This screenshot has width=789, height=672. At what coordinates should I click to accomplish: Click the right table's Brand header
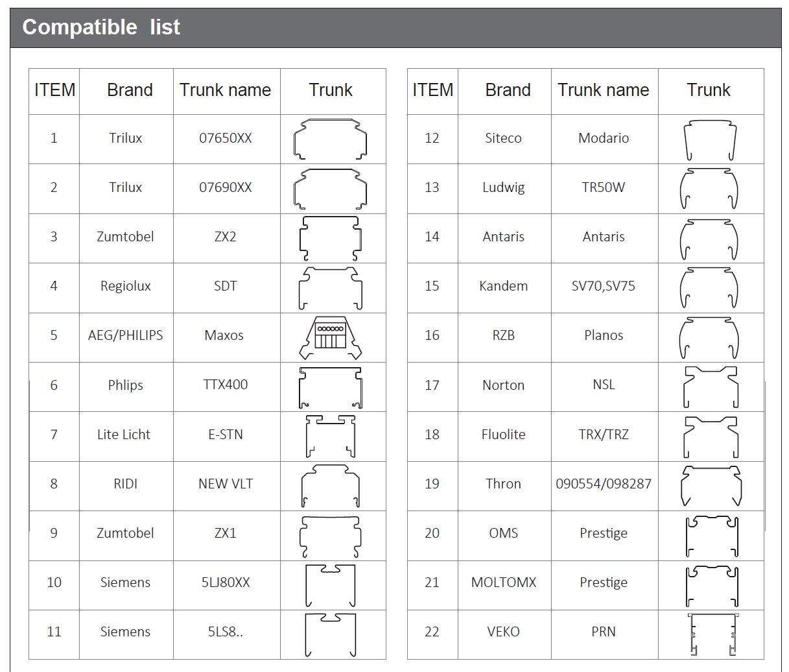pos(508,90)
